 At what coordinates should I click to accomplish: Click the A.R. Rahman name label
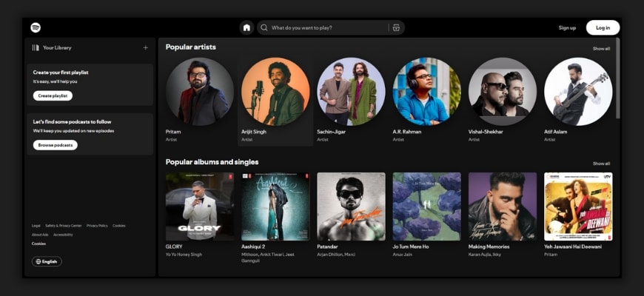pos(406,132)
